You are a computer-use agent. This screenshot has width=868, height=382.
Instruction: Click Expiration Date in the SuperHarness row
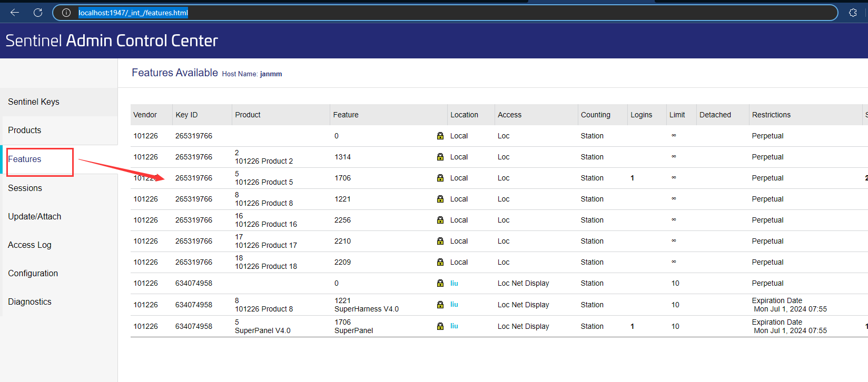click(777, 300)
